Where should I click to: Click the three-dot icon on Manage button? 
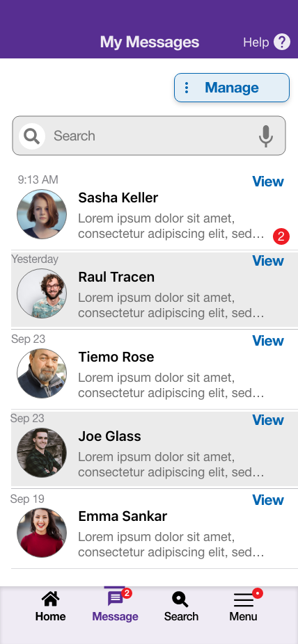187,88
